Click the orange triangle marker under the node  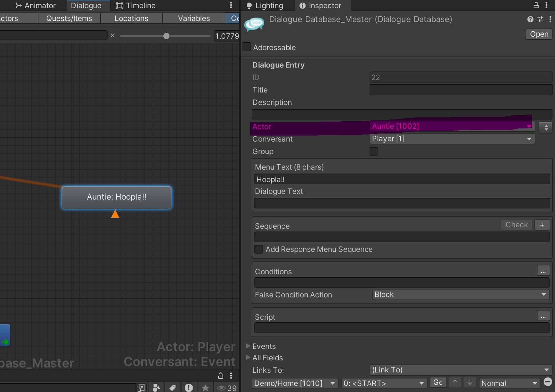(115, 213)
